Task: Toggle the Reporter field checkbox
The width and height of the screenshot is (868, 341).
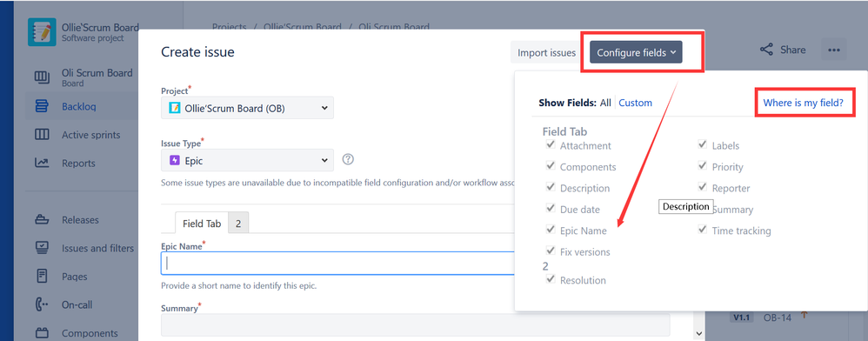Action: [x=703, y=187]
